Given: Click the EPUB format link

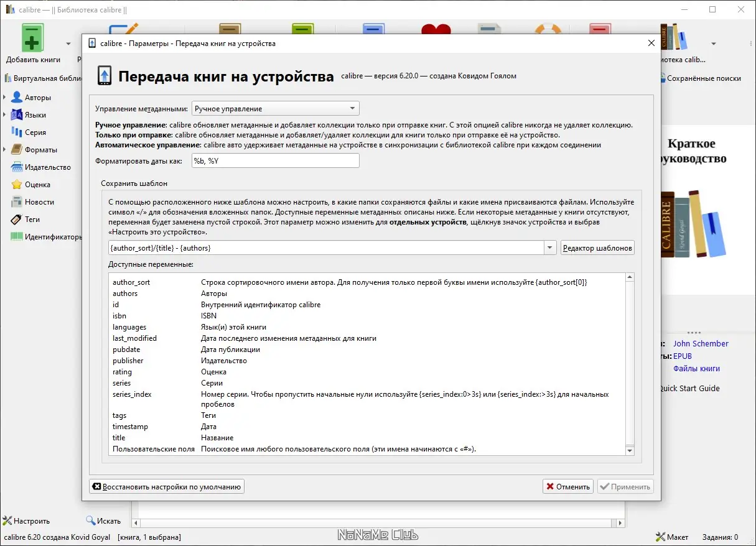Looking at the screenshot, I should point(683,356).
